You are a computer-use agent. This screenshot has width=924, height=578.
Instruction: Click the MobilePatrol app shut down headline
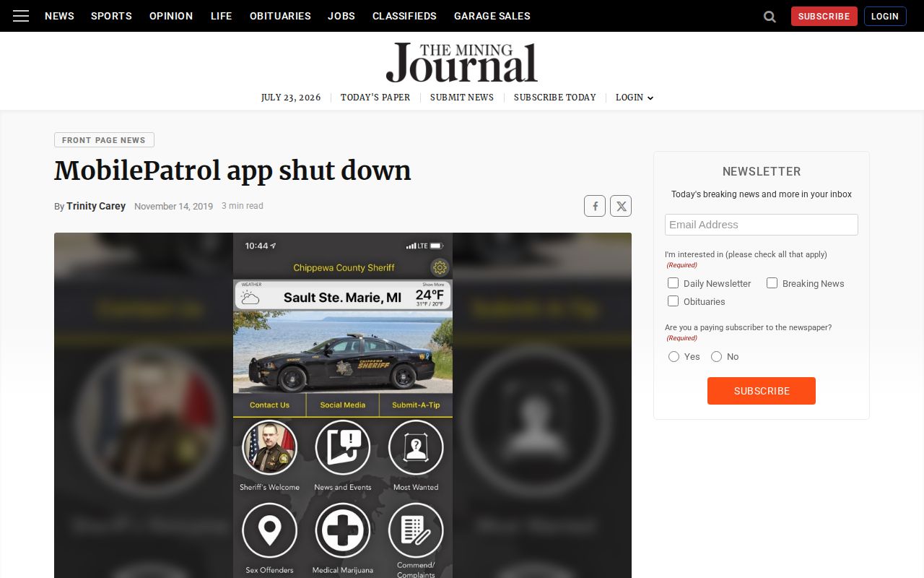coord(232,171)
